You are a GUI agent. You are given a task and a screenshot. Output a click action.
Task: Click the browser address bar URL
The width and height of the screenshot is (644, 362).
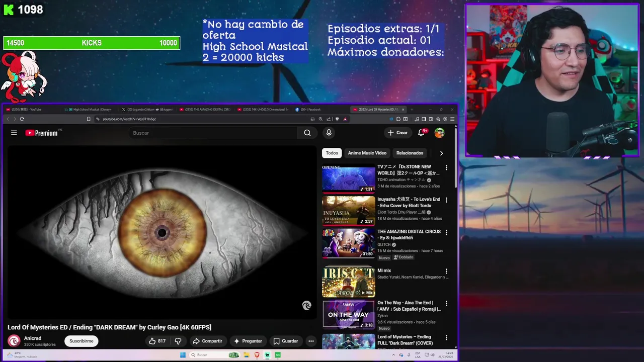pyautogui.click(x=129, y=119)
